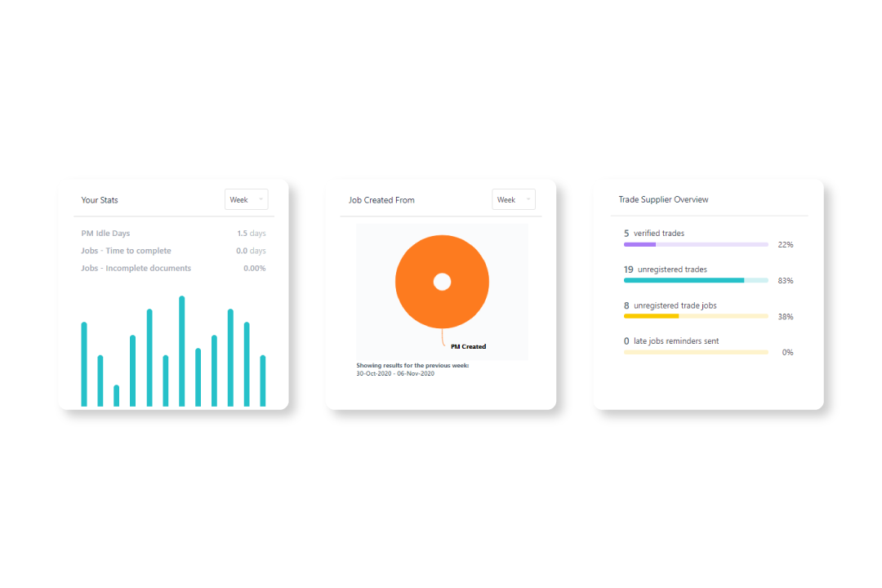Click the white center of the donut chart
This screenshot has height=588, width=882.
[x=442, y=282]
